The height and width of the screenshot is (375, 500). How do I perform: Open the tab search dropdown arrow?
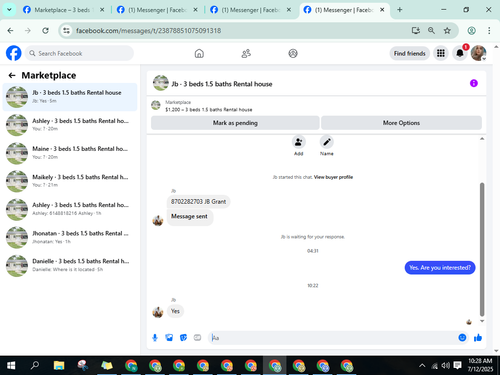coord(9,10)
